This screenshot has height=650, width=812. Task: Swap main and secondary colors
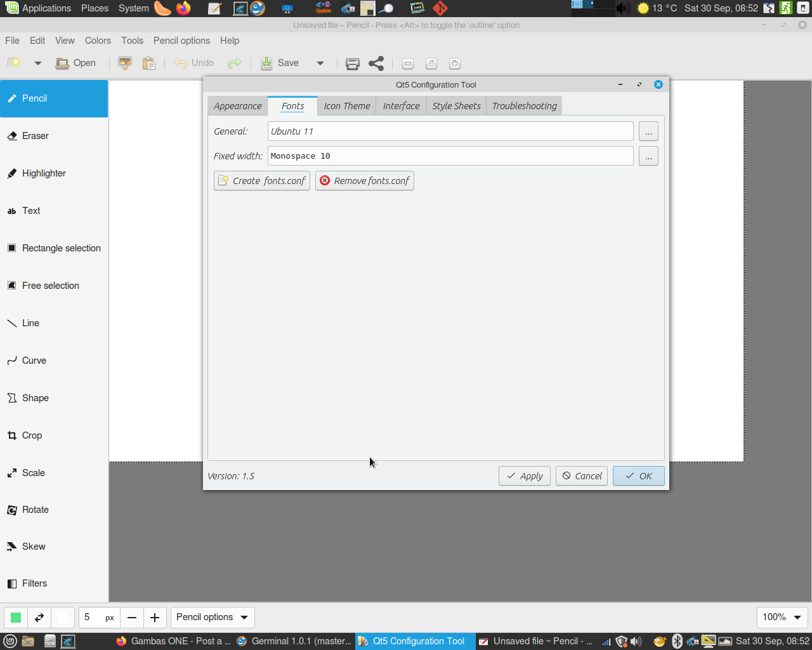[x=39, y=618]
